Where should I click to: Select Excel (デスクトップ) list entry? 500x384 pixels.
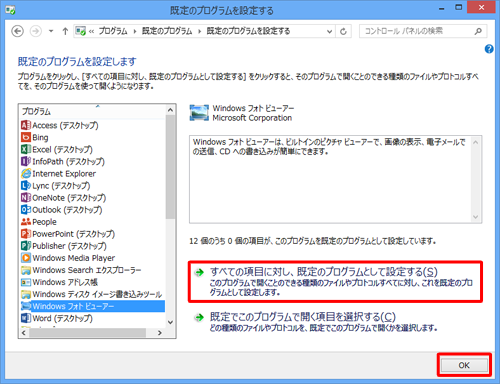coord(93,149)
